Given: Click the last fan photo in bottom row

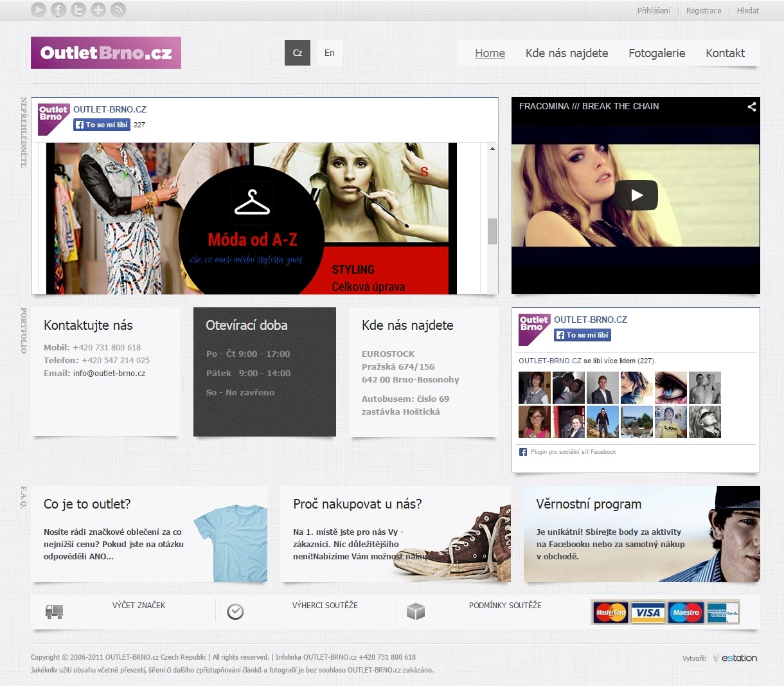Looking at the screenshot, I should 705,422.
